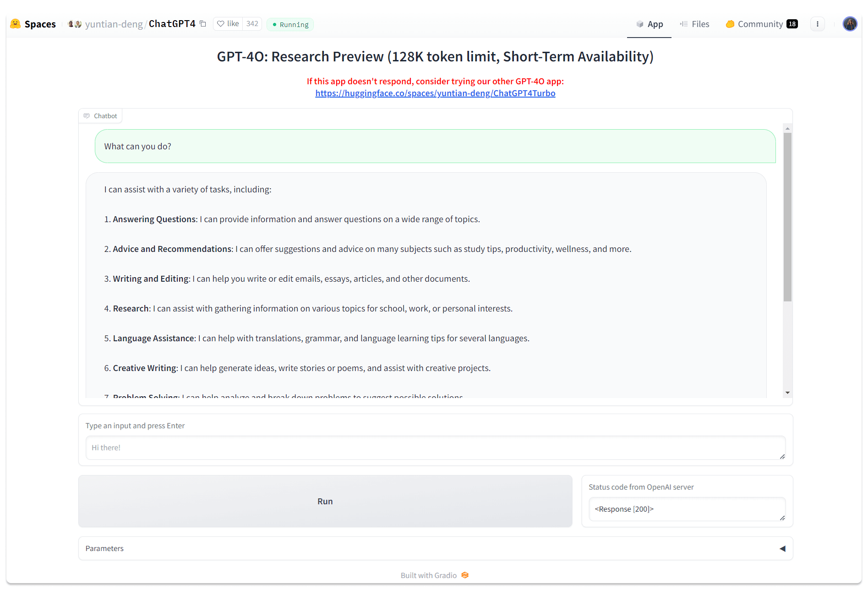
Task: Switch to the Files tab
Action: pyautogui.click(x=694, y=24)
